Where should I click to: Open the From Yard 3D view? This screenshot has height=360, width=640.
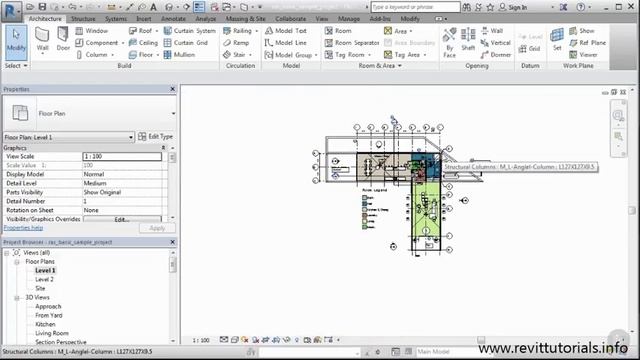[49, 316]
